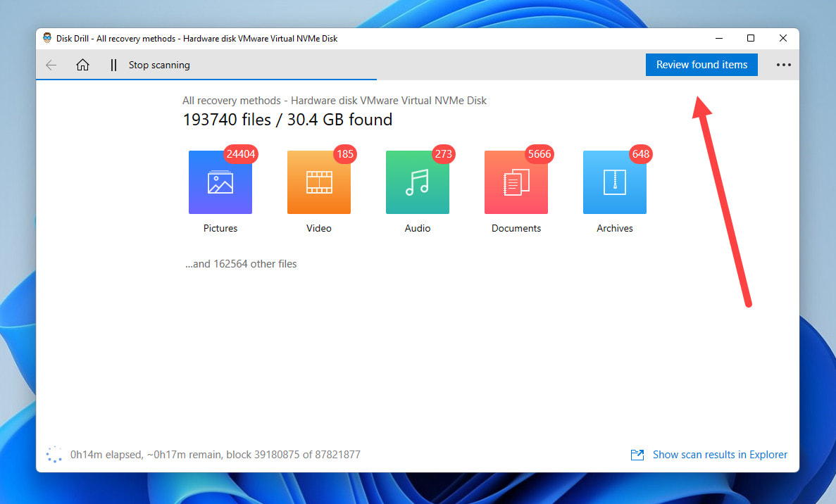This screenshot has height=504, width=836.
Task: Click the blue scan progress bar
Action: point(206,80)
